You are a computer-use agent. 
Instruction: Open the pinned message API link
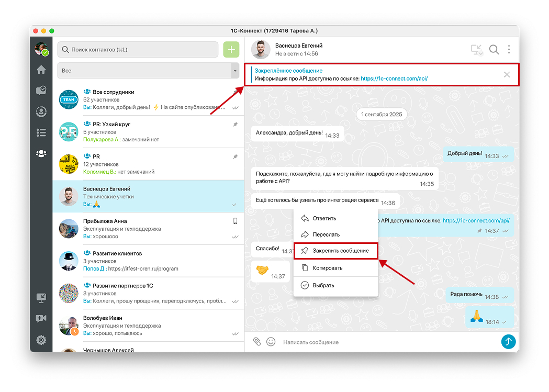coord(394,79)
